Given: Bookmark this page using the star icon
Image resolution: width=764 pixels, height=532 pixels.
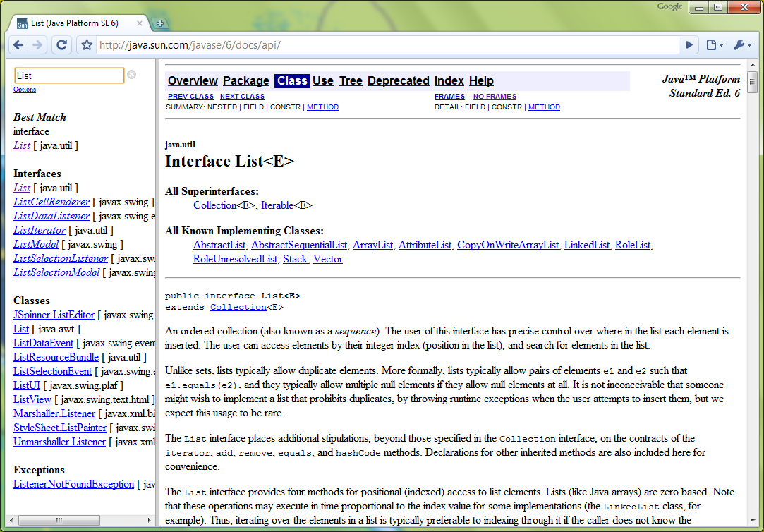Looking at the screenshot, I should 86,44.
